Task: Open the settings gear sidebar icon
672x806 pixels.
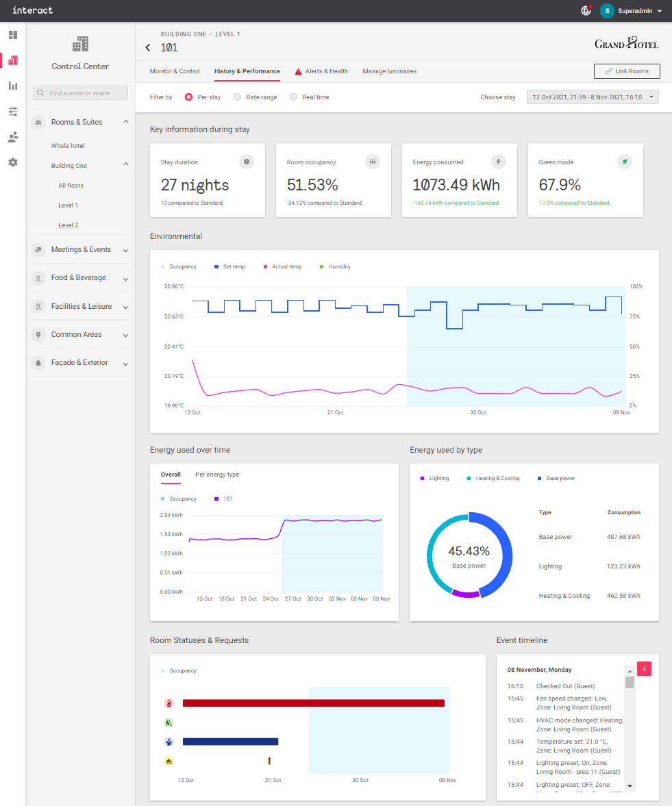Action: (13, 162)
